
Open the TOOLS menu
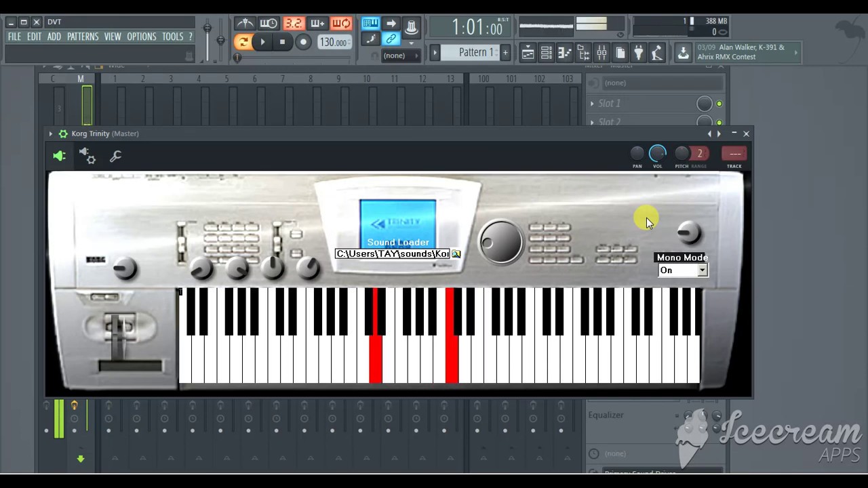pos(172,37)
